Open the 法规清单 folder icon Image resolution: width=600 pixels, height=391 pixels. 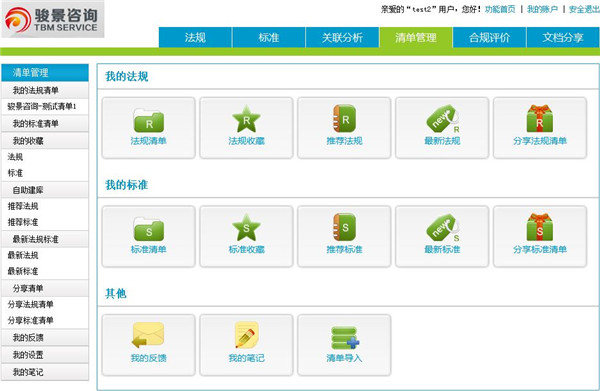pyautogui.click(x=148, y=121)
